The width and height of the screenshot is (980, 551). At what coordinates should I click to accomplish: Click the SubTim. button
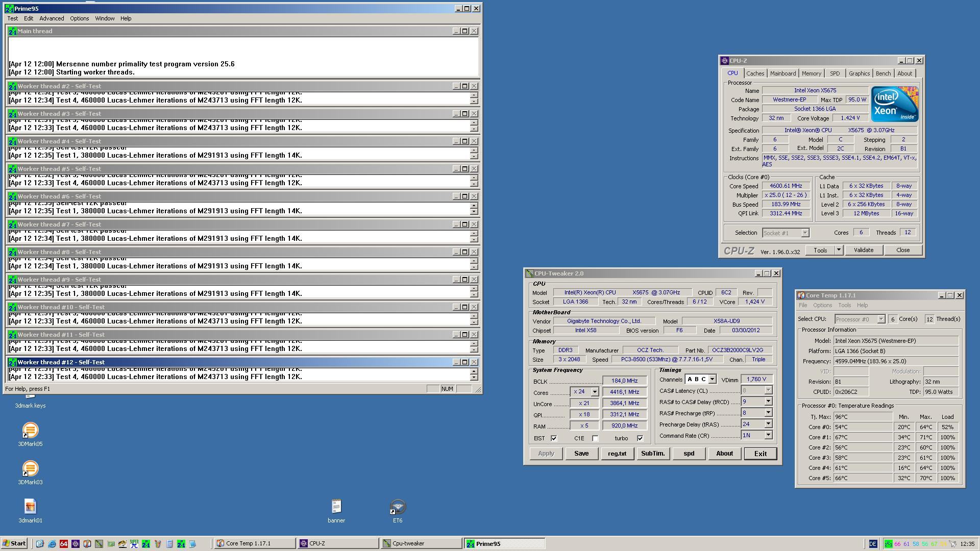(x=653, y=454)
